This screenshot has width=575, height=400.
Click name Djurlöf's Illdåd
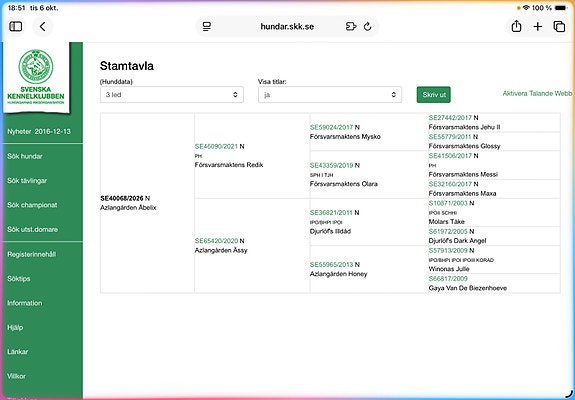tap(330, 231)
